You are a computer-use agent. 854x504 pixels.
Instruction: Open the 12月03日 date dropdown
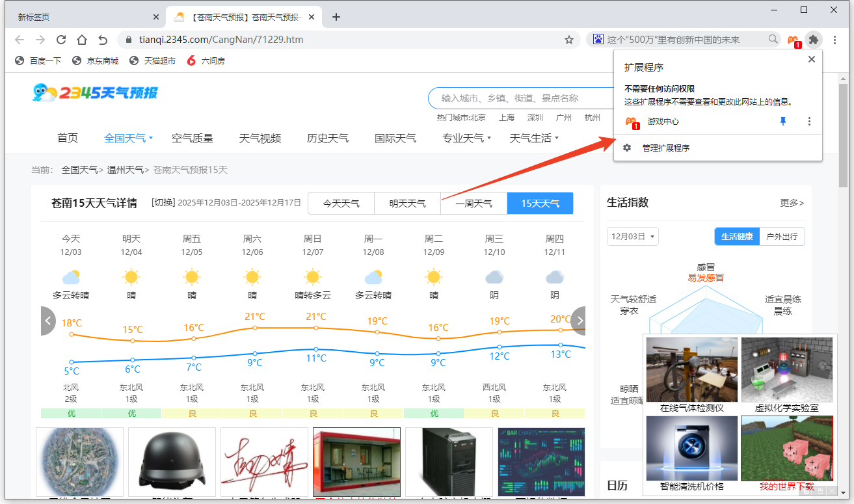[632, 237]
